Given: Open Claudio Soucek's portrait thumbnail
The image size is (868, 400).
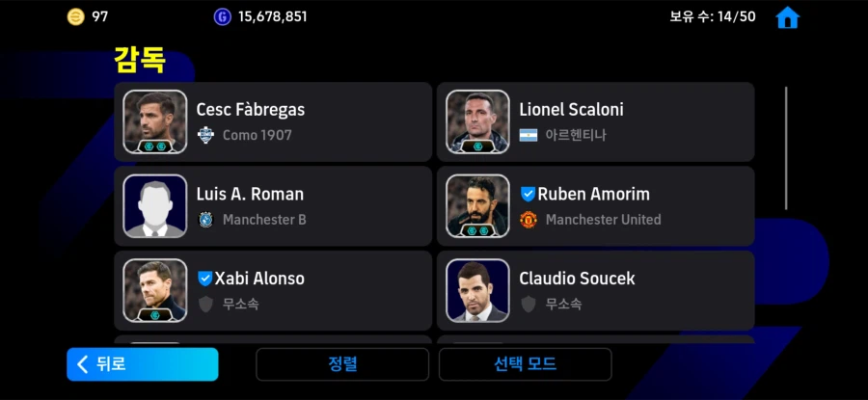Looking at the screenshot, I should [477, 290].
